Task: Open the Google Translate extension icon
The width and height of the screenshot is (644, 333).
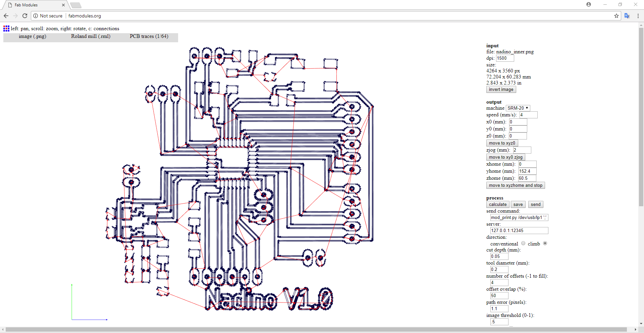Action: pyautogui.click(x=627, y=16)
